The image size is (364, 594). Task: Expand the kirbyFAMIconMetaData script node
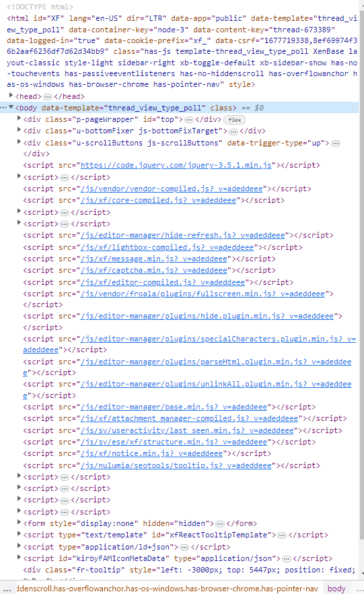point(19,557)
